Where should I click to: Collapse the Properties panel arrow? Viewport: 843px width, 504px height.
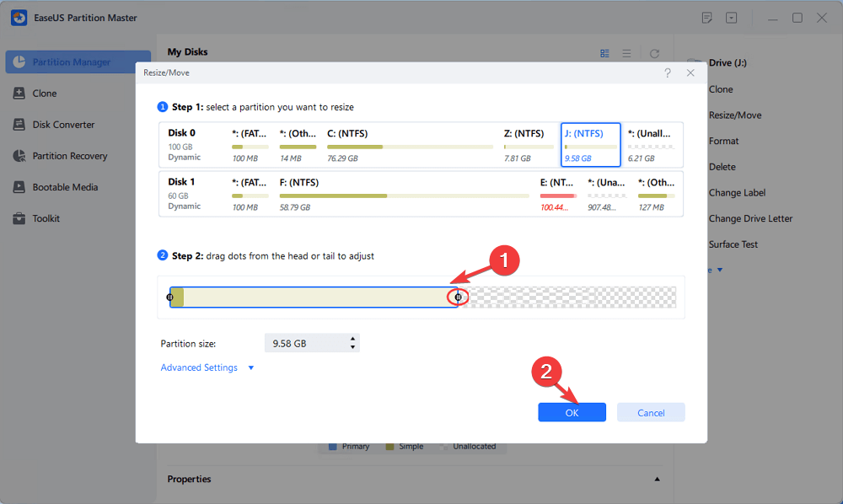tap(657, 479)
